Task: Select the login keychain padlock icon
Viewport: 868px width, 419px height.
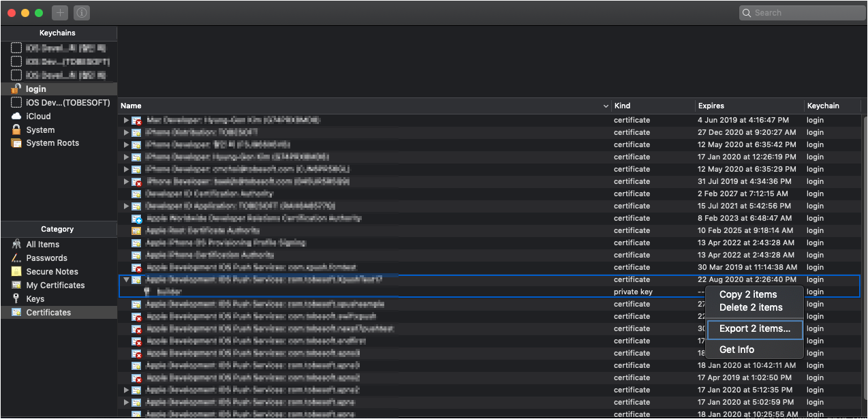Action: 16,89
